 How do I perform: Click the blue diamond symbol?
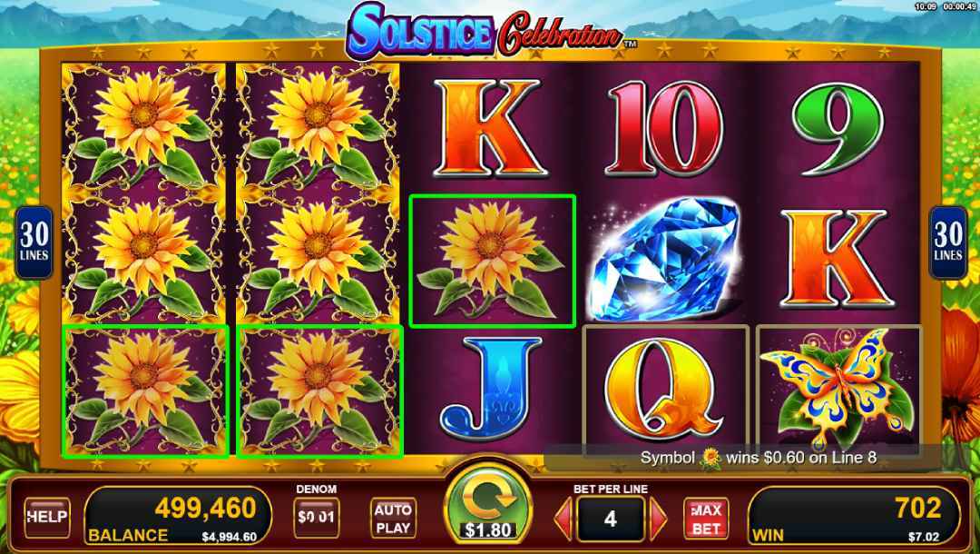(663, 260)
